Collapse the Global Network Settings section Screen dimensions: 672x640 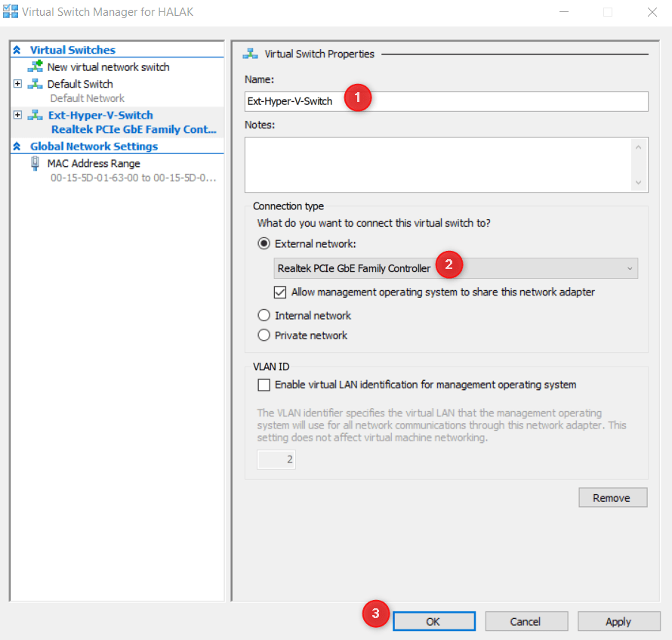[x=17, y=146]
